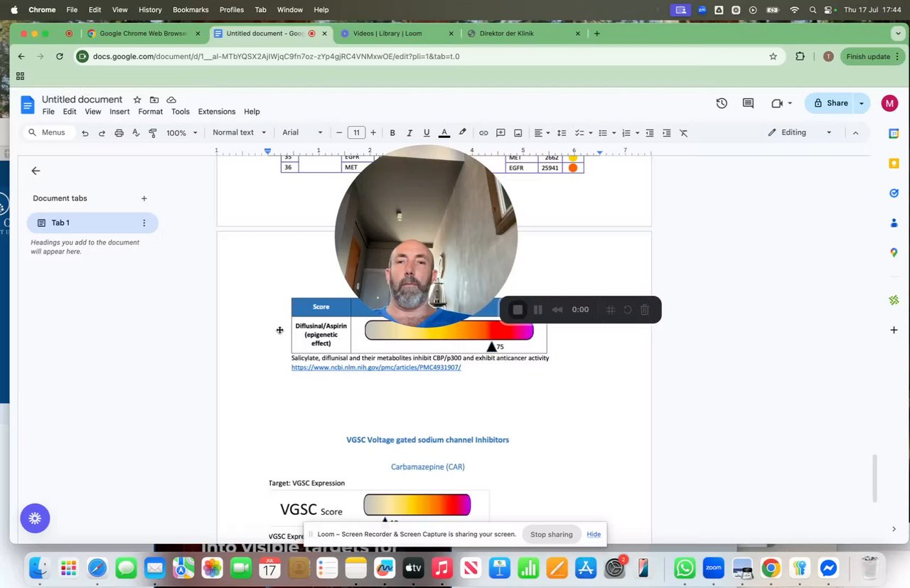
Task: Open the Extensions menu in Docs
Action: pyautogui.click(x=217, y=112)
